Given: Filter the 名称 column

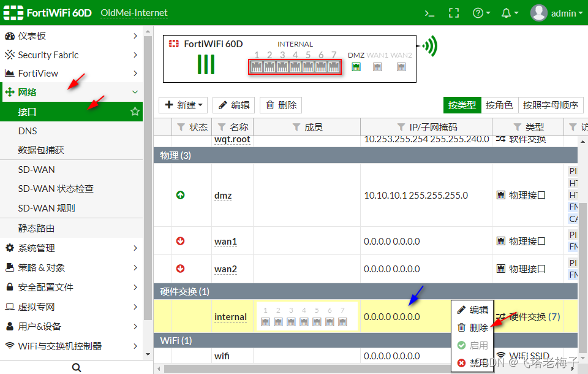Looking at the screenshot, I should [222, 128].
